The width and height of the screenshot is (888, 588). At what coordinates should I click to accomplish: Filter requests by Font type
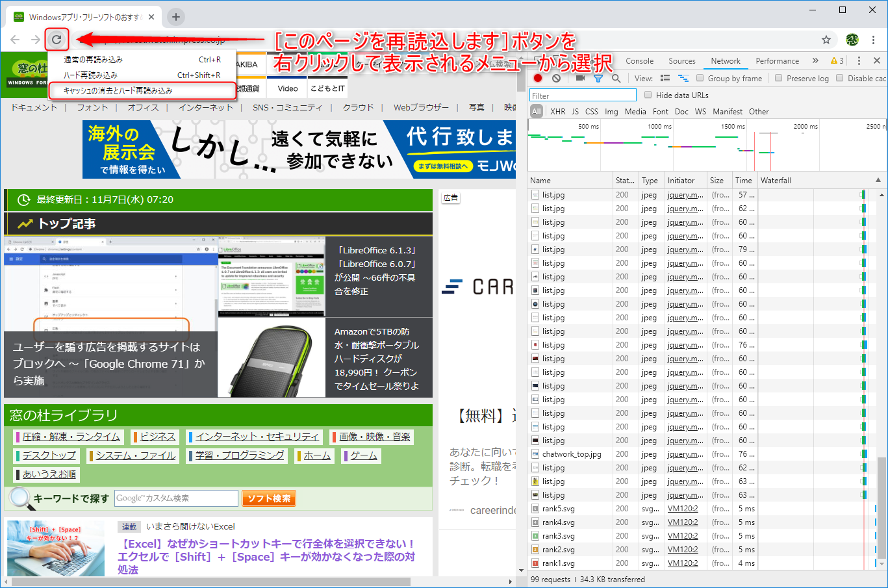coord(661,111)
